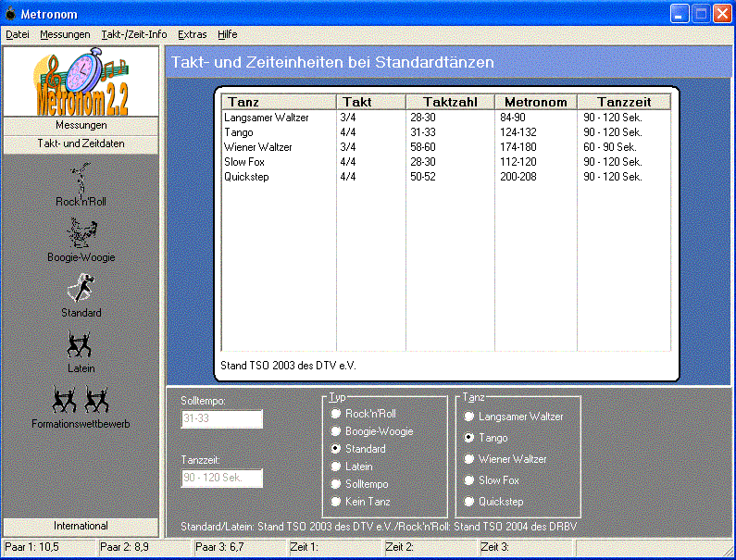Select the Wiener Walzer table row name
The image size is (736, 560).
258,147
